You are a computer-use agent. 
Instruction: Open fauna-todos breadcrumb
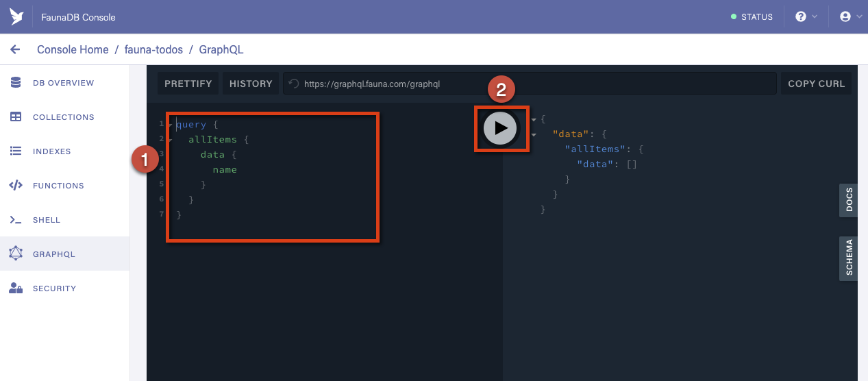(153, 49)
